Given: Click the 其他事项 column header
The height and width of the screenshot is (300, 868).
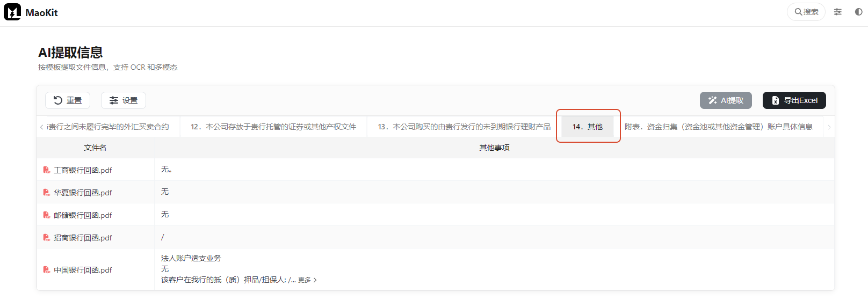Looking at the screenshot, I should pyautogui.click(x=494, y=148).
